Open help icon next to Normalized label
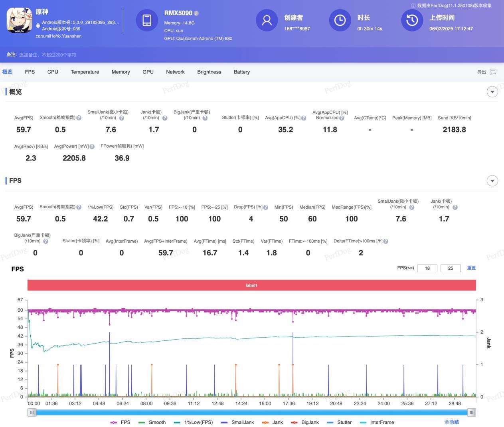Viewport: 504px width, 427px height. click(x=342, y=118)
